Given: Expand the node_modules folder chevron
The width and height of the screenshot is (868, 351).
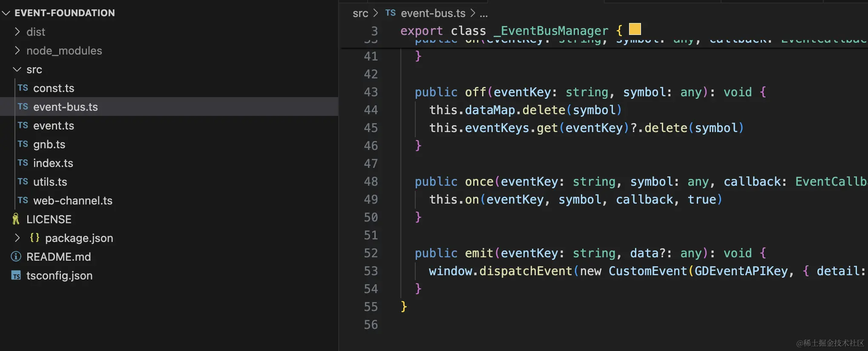Looking at the screenshot, I should coord(17,50).
